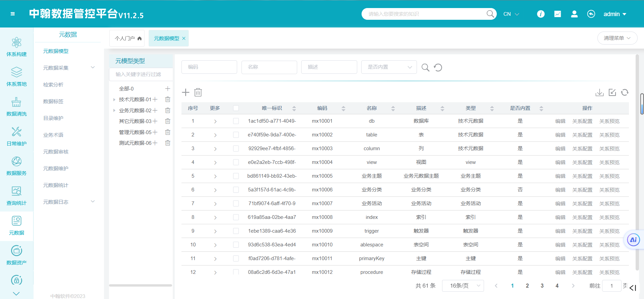This screenshot has height=299, width=644.
Task: Check the row for mx10008
Action: [236, 217]
